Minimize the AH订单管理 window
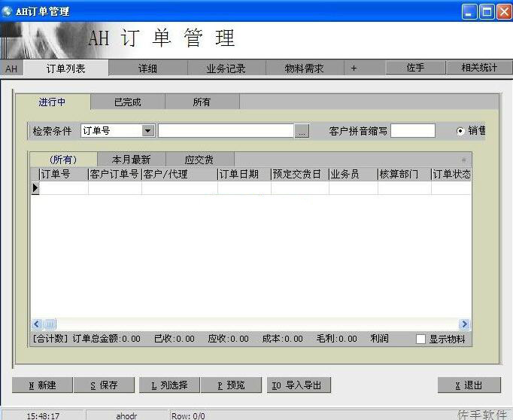The height and width of the screenshot is (420, 513). click(x=469, y=12)
